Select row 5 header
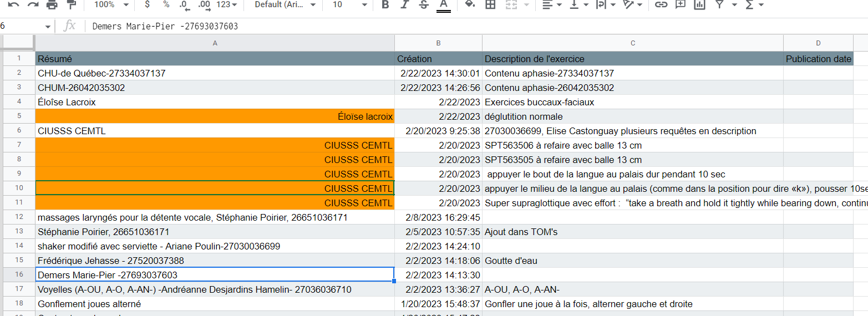868x316 pixels. (x=18, y=116)
